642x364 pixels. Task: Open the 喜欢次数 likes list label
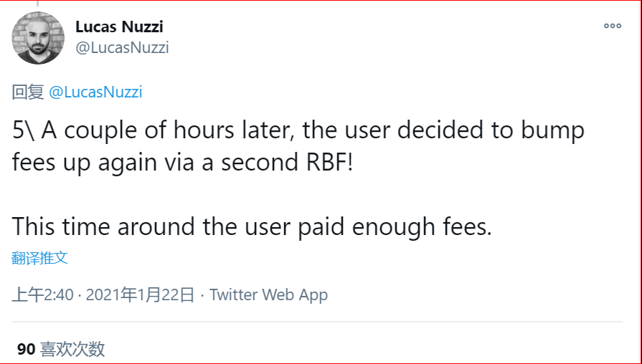click(72, 349)
